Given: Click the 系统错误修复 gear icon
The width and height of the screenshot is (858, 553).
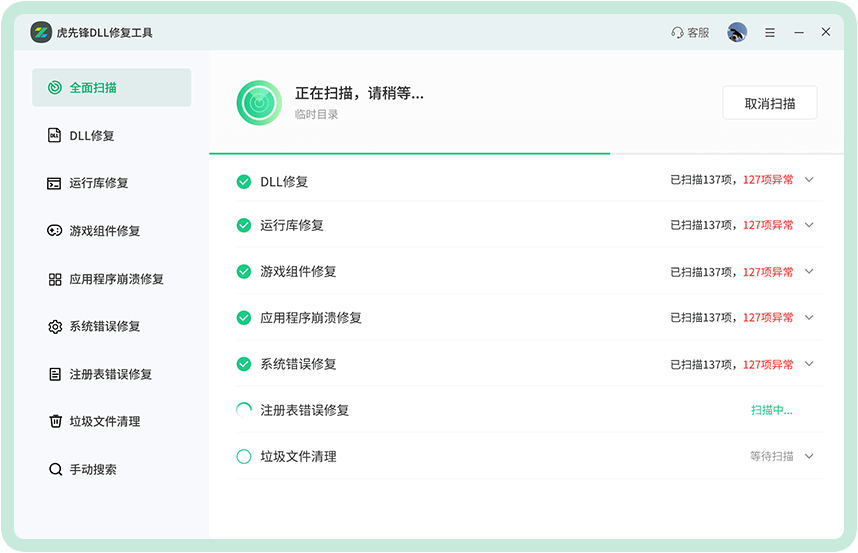Looking at the screenshot, I should pyautogui.click(x=55, y=326).
